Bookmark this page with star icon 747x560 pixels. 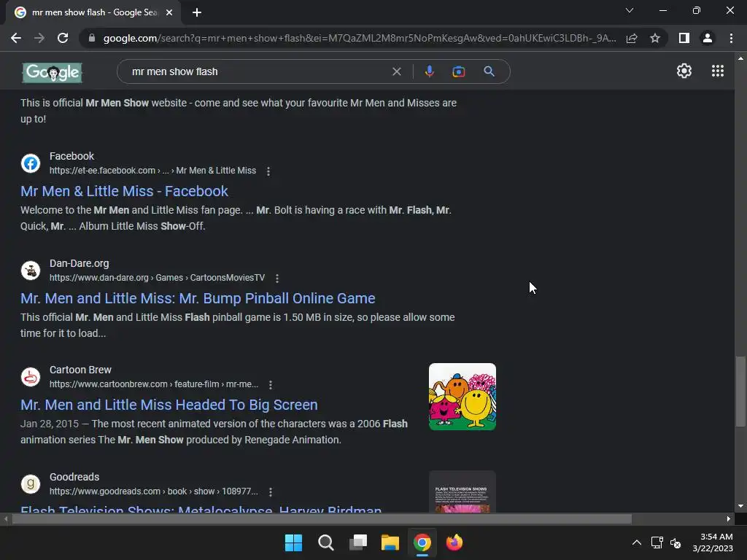coord(655,38)
